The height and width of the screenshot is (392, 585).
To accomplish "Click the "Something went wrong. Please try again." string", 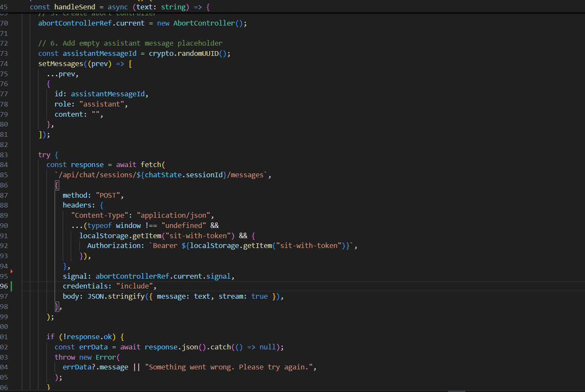I will [x=229, y=367].
